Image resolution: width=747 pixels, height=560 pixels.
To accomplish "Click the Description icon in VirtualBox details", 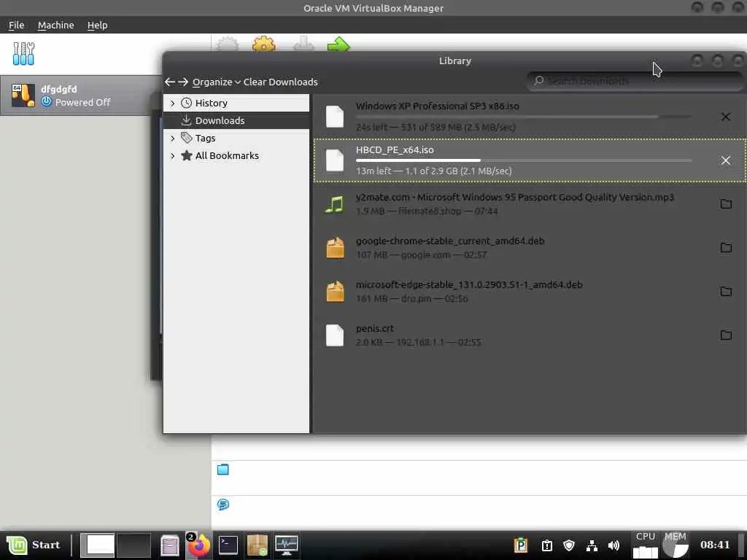I will point(223,505).
